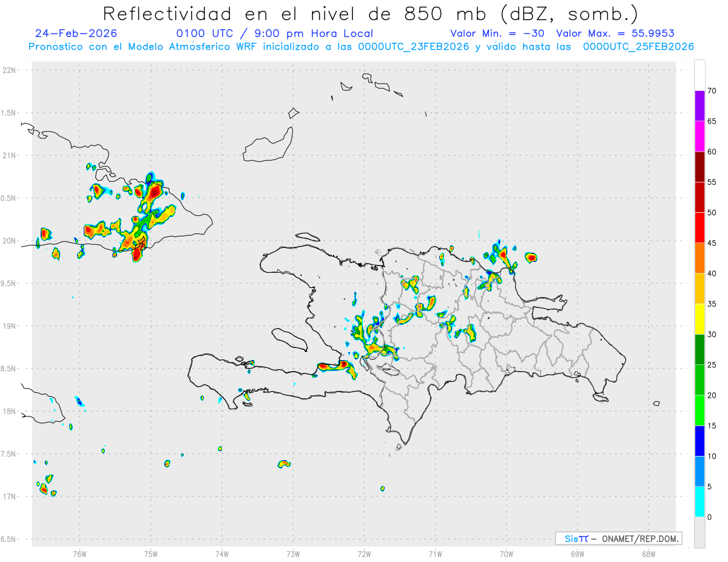Click the colorbar tick label '0'
This screenshot has width=728, height=562.
point(710,517)
